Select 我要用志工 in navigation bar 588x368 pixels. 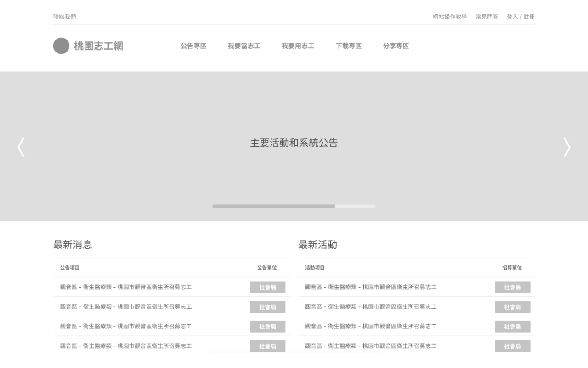click(298, 46)
